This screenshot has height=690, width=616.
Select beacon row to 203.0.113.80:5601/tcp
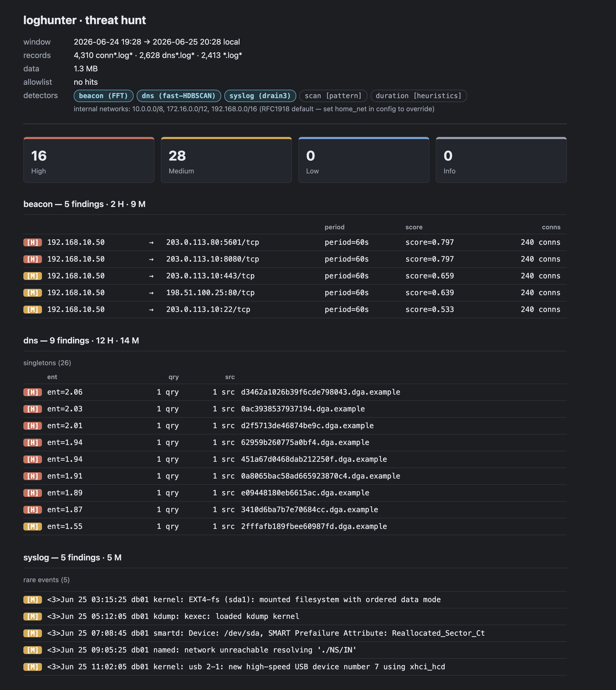click(x=295, y=242)
